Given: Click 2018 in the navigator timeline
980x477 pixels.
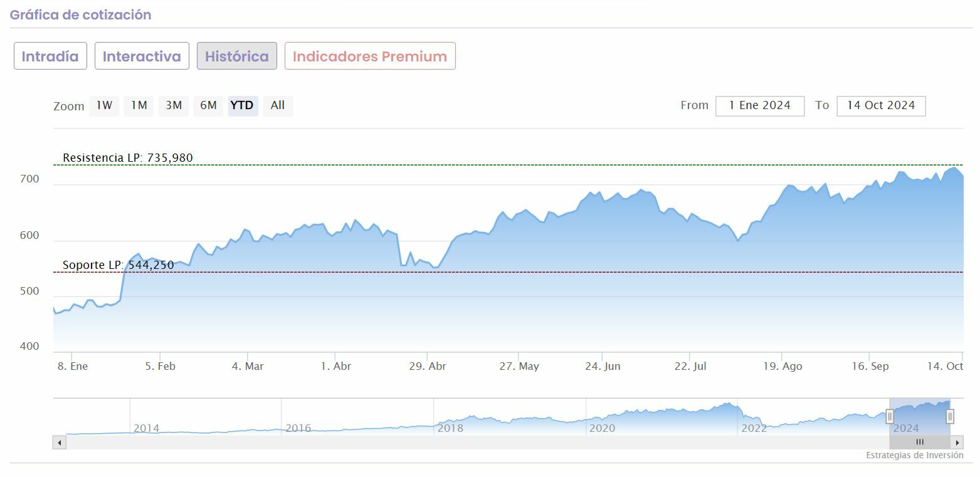Looking at the screenshot, I should click(450, 429).
